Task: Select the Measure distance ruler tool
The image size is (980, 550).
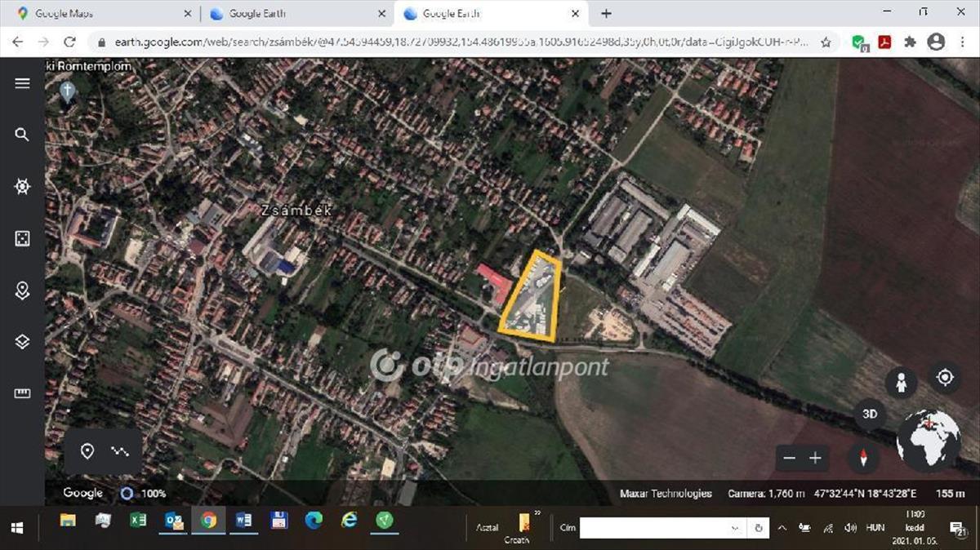Action: tap(22, 393)
